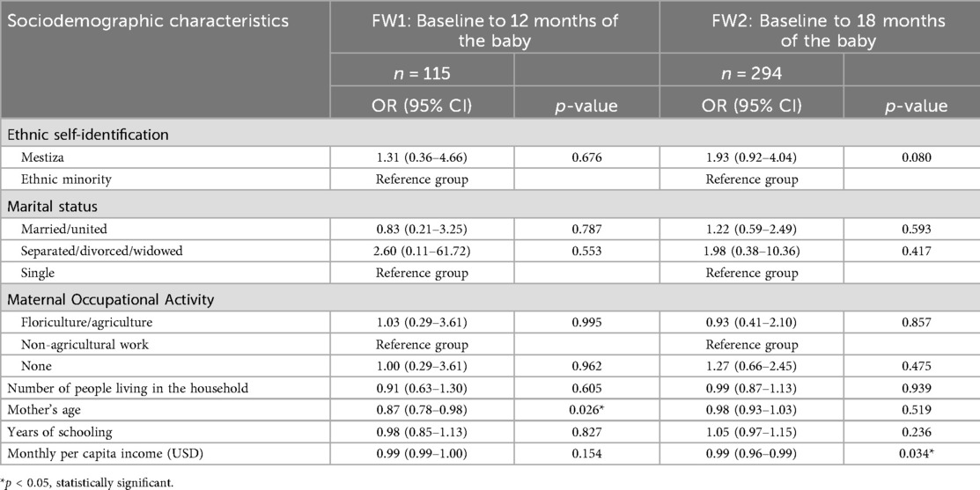Click the 0.034* p-value cell
This screenshot has width=980, height=490.
pyautogui.click(x=911, y=455)
